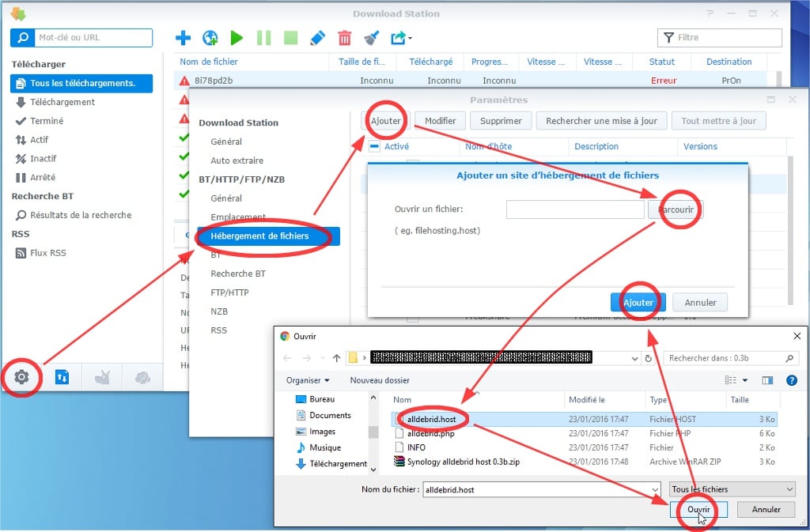Refresh the folder in Ouvrir dialog
The image size is (810, 532).
[649, 358]
